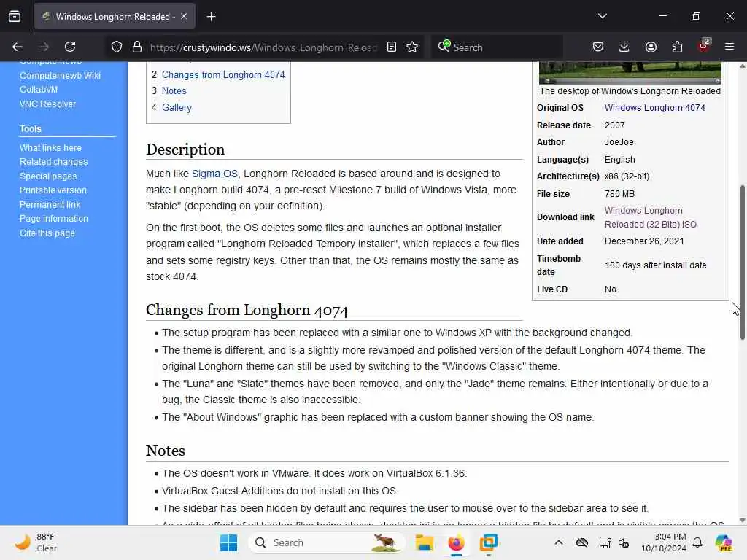Open the Sigma OS article link
Screen dimensions: 747x560
[x=214, y=174]
